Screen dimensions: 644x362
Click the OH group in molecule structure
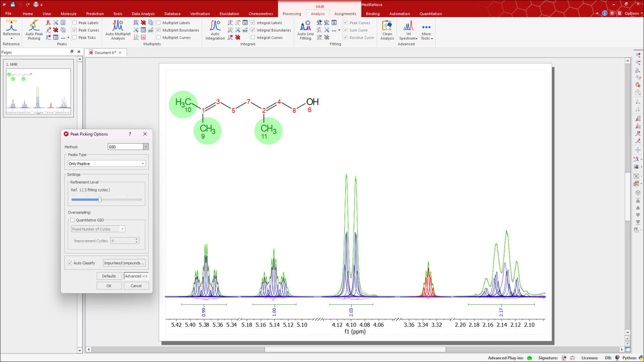[x=312, y=102]
